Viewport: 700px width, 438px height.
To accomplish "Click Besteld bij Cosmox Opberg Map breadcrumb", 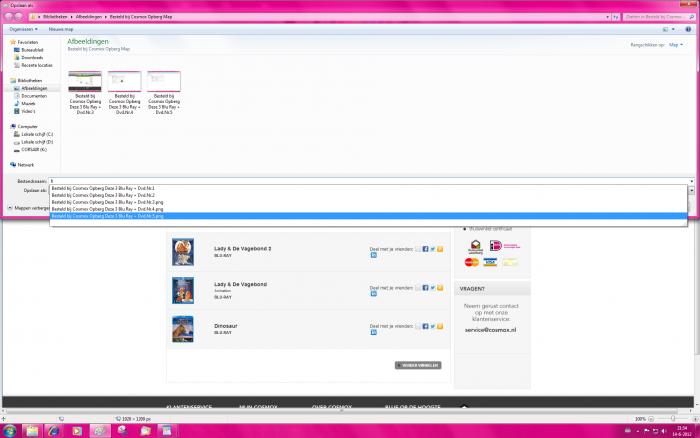I will (141, 17).
